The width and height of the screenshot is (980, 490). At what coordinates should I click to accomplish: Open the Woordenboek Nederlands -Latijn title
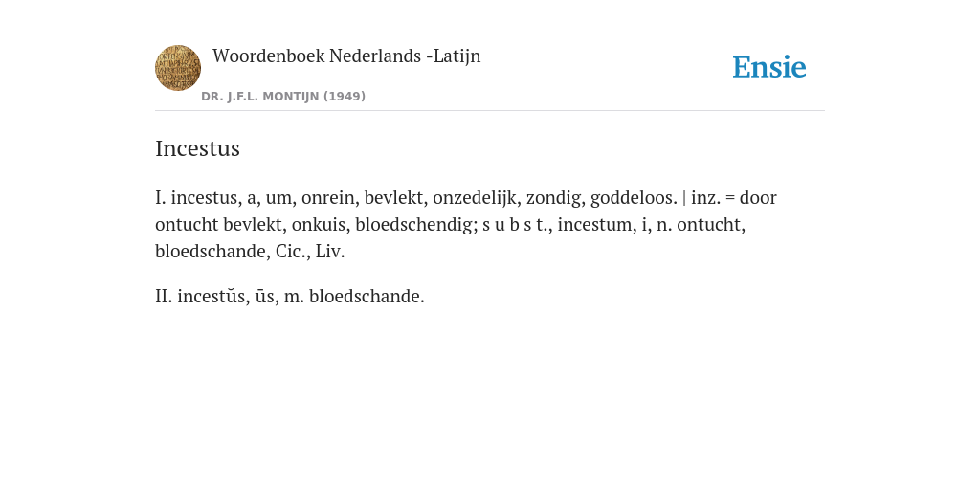click(346, 56)
